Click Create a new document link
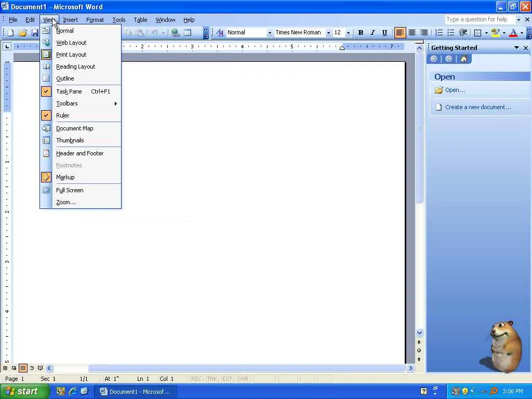 (x=478, y=107)
